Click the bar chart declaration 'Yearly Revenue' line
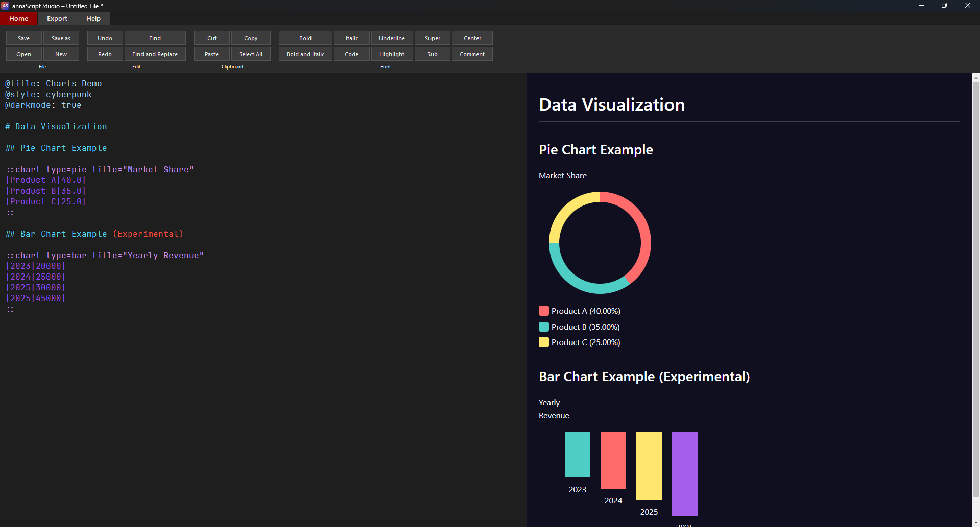The height and width of the screenshot is (527, 980). [105, 255]
